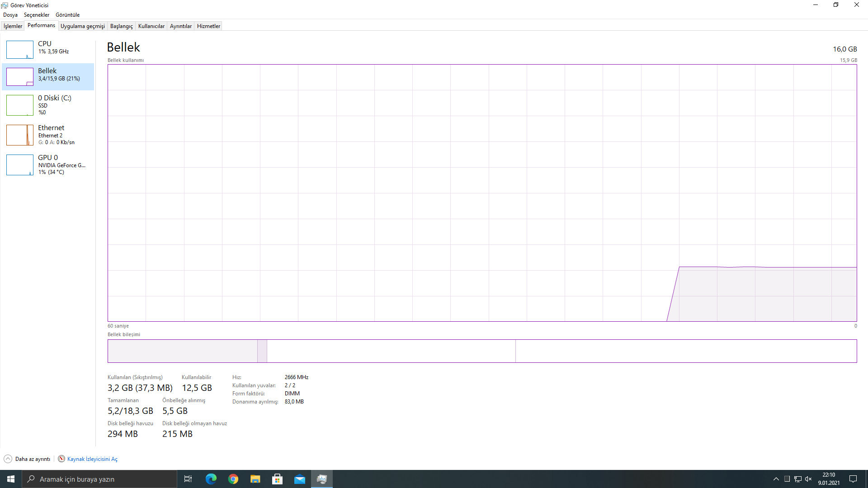The height and width of the screenshot is (488, 868).
Task: Switch to the İşlemler tab
Action: [x=13, y=26]
